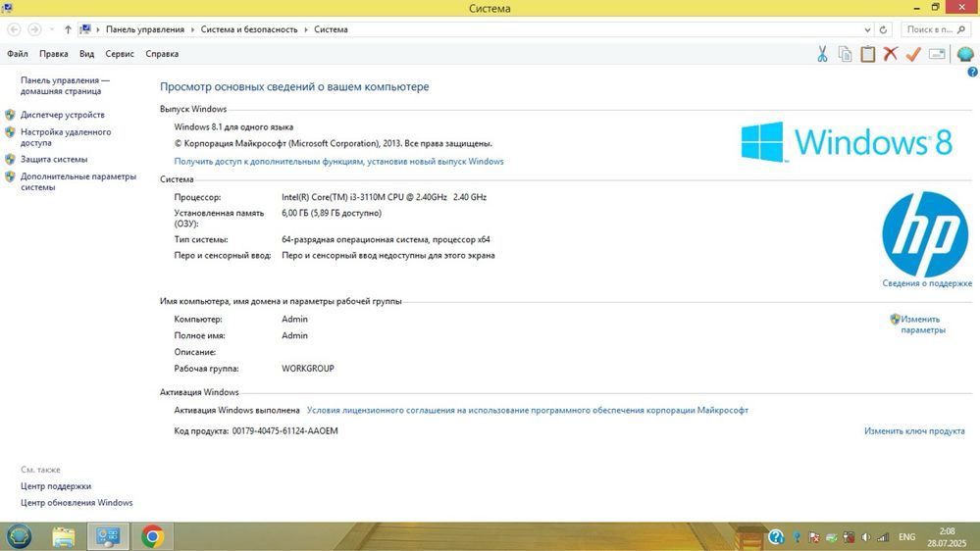Click the refresh button in address bar
Screen dimensions: 980x551
point(883,29)
